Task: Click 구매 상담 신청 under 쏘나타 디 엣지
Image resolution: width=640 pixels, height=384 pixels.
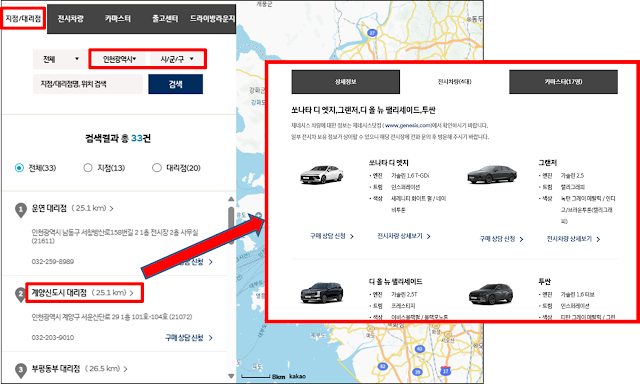Action: click(x=332, y=236)
